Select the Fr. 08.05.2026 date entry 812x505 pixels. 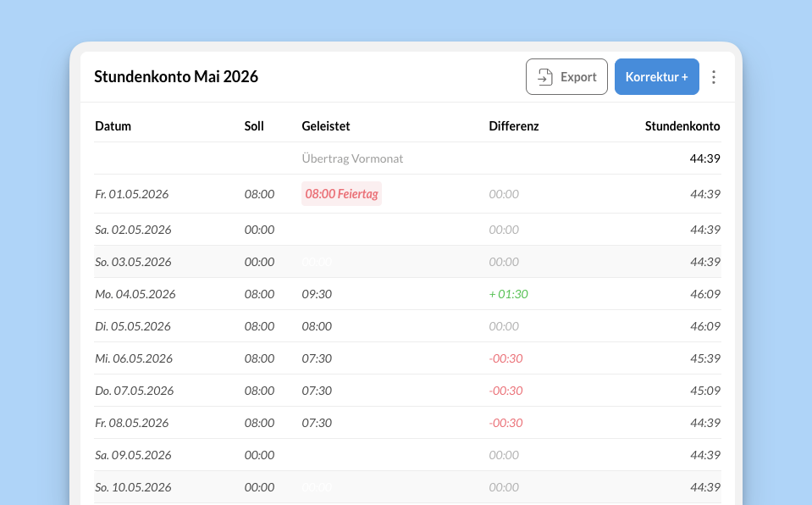[x=131, y=423]
